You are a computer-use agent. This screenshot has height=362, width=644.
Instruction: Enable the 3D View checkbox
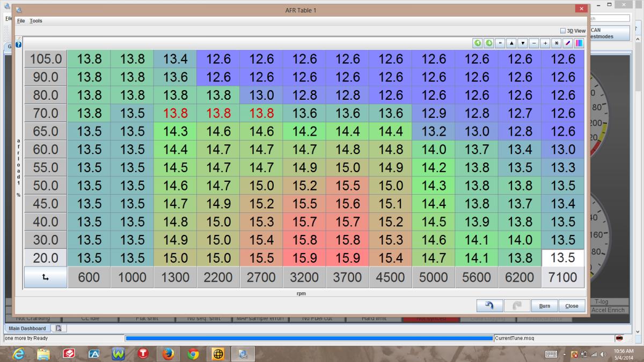pyautogui.click(x=563, y=31)
